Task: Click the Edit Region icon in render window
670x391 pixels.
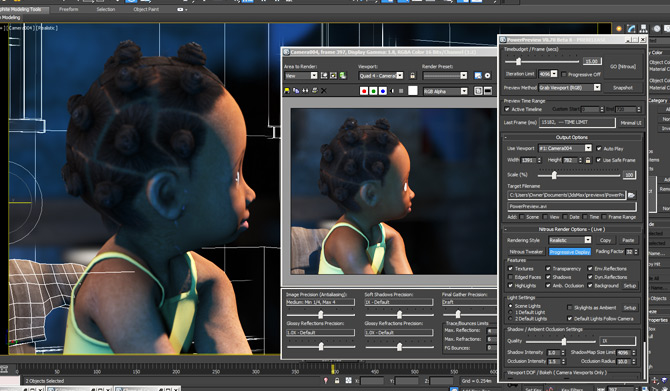Action: tap(324, 76)
